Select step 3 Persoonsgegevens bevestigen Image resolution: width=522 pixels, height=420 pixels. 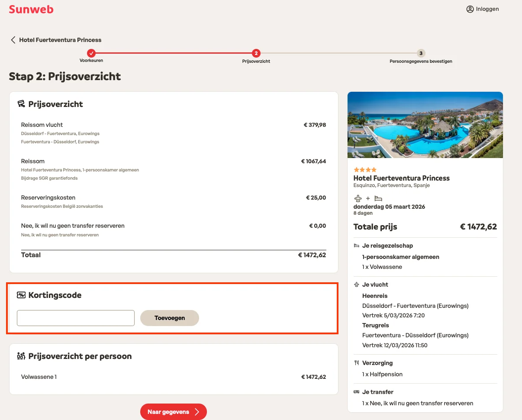pos(420,53)
